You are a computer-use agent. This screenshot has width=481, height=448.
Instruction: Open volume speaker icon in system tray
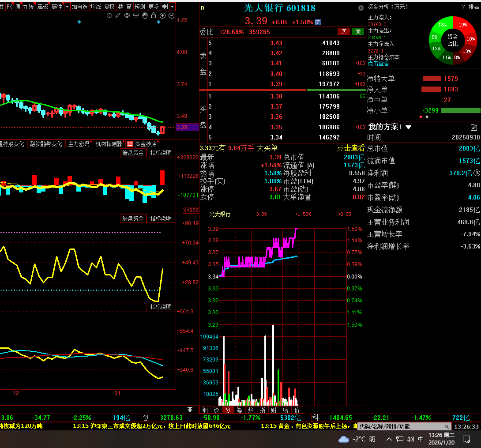tap(410, 439)
